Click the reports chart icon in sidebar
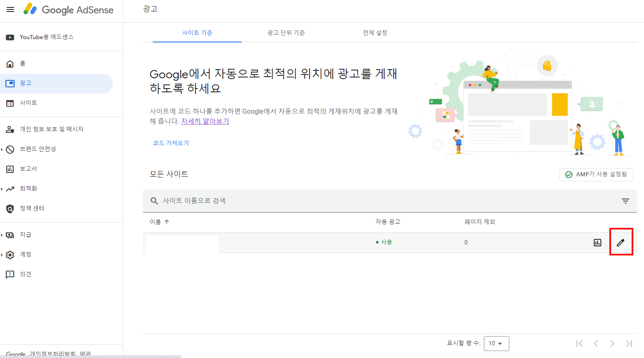644x358 pixels. click(10, 169)
